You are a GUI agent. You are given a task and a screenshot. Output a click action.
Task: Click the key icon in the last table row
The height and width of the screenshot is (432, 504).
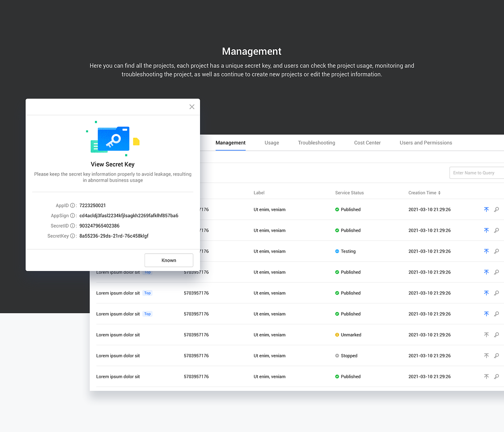pyautogui.click(x=497, y=376)
